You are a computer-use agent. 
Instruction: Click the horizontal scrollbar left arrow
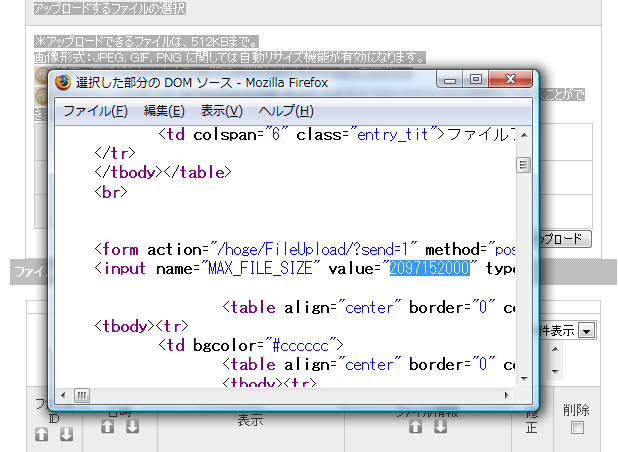click(63, 395)
